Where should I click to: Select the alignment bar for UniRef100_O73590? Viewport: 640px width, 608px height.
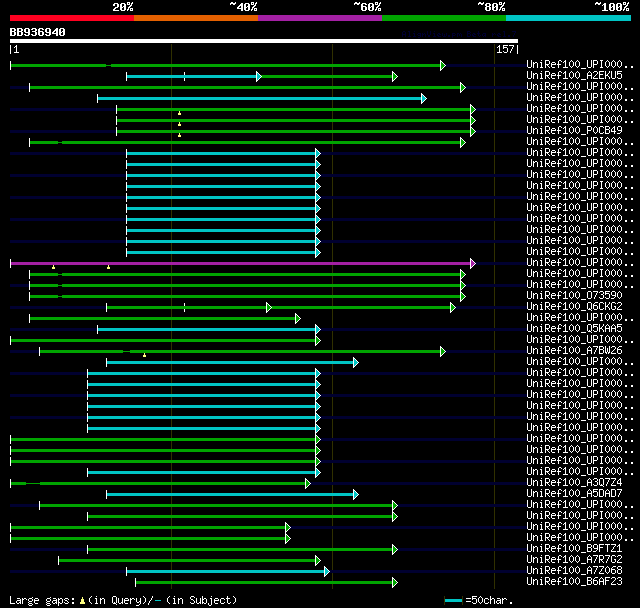[x=245, y=297]
